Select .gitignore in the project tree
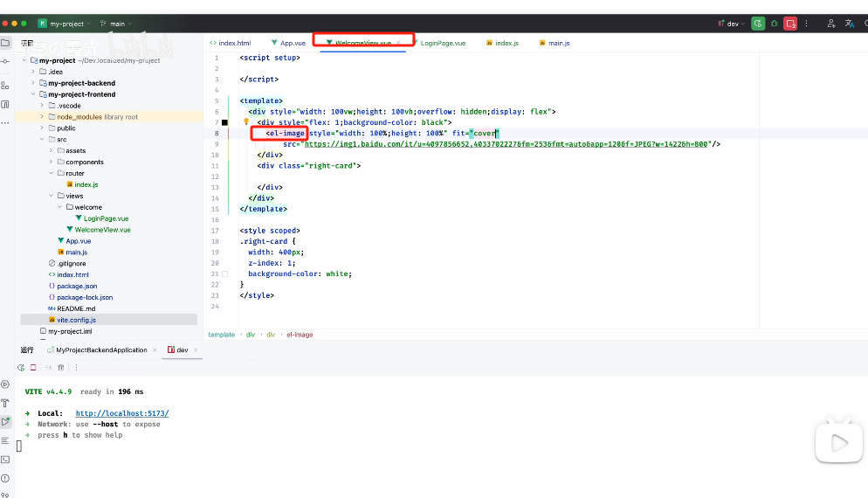 72,263
